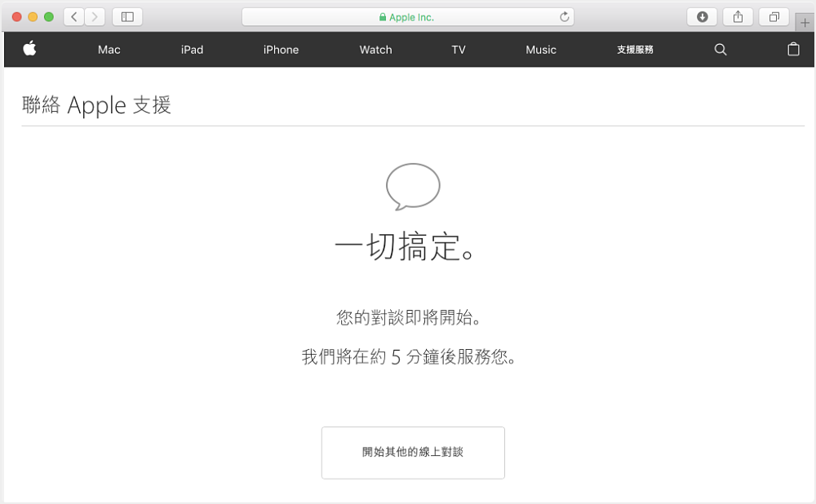Show all tabs overview icon
Screen dimensions: 816x504
[774, 17]
